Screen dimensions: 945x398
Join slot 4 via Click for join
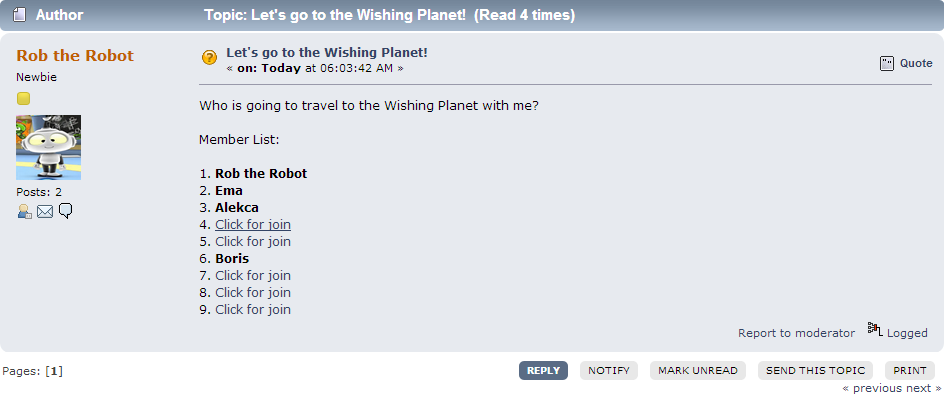click(x=253, y=224)
